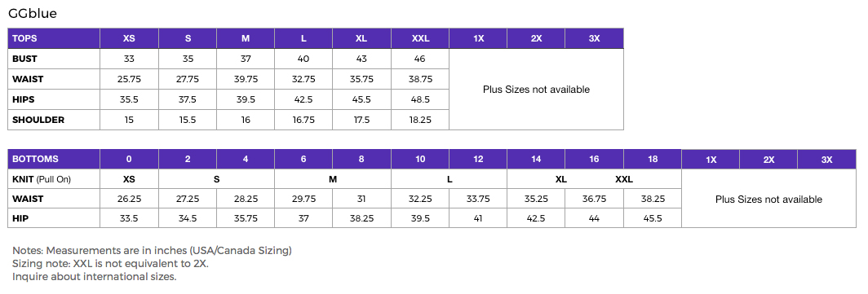Click the 1X header in tops table
Screen dimensions: 868x294
coord(478,39)
